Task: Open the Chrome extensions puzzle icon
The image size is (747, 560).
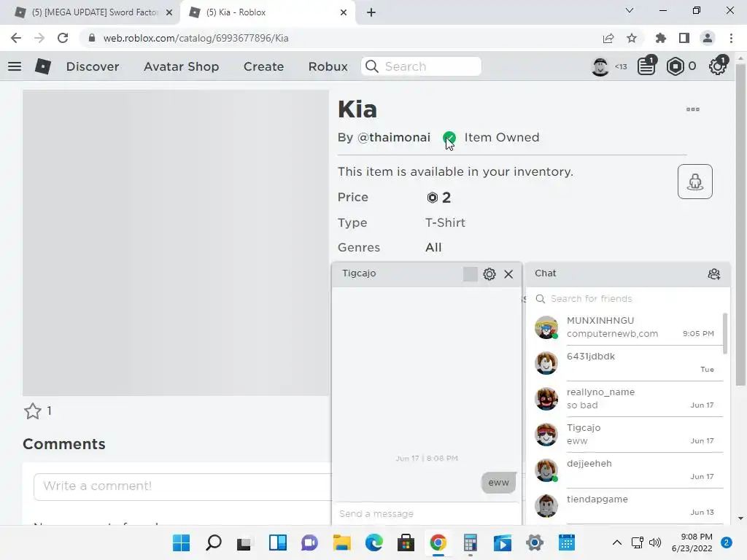Action: [x=661, y=38]
